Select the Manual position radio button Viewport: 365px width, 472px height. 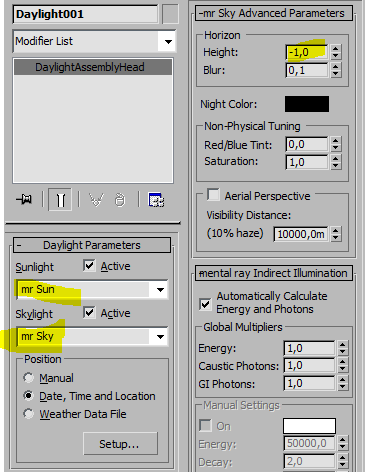(x=29, y=378)
